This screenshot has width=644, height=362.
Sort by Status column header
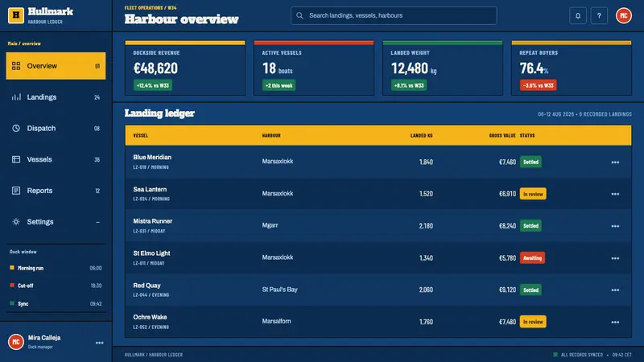click(x=527, y=135)
